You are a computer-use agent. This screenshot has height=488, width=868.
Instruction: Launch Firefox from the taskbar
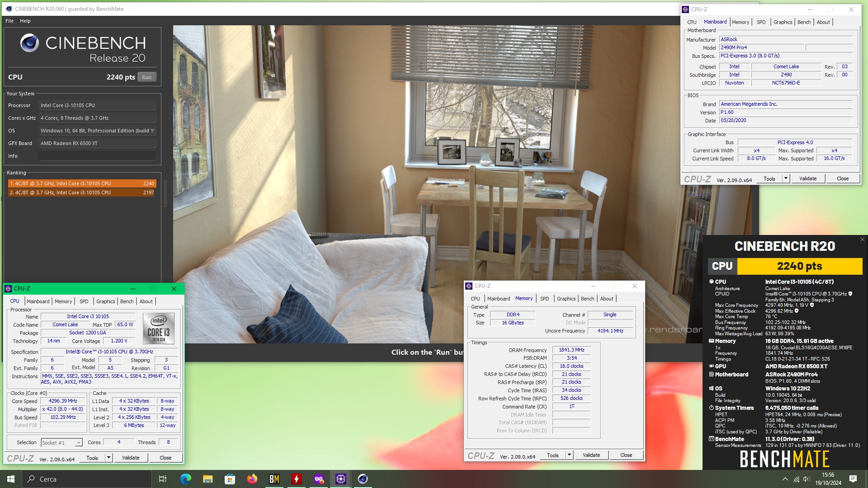(252, 479)
